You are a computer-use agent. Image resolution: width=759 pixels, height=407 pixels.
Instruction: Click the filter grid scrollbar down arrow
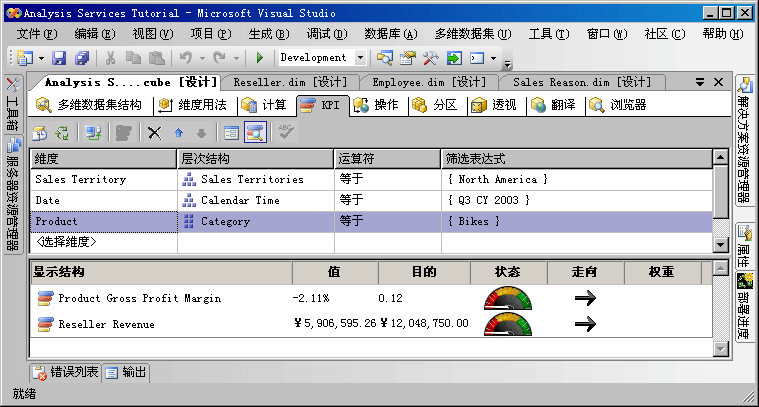[x=720, y=245]
